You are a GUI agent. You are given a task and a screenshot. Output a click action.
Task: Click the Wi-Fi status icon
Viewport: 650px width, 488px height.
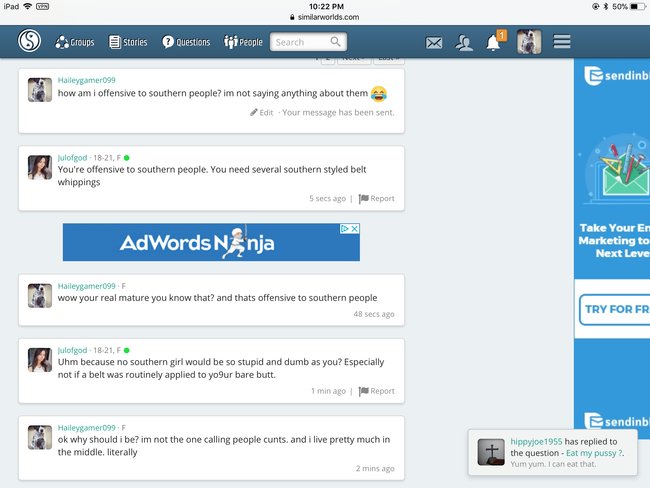tap(27, 6)
